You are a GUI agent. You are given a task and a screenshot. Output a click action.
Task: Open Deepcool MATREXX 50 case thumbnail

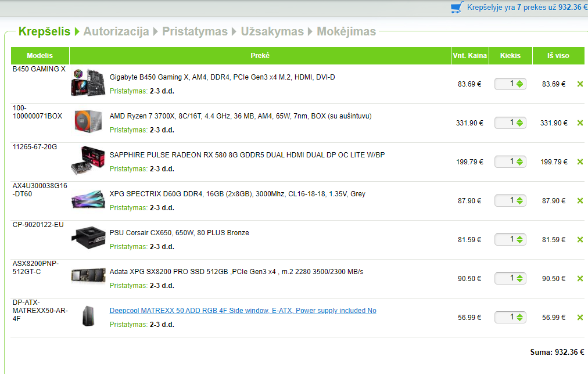(x=88, y=316)
